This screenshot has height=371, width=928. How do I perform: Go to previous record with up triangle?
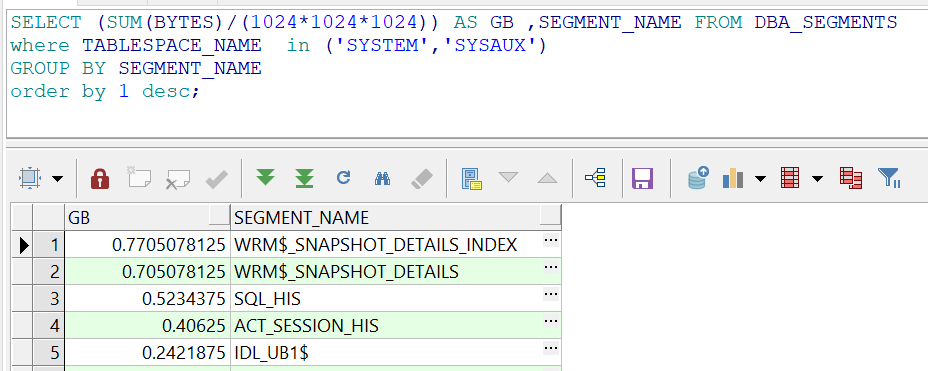click(547, 178)
